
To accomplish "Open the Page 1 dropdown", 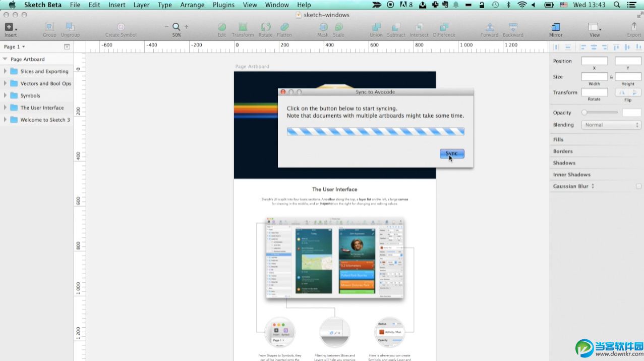I will tap(15, 46).
